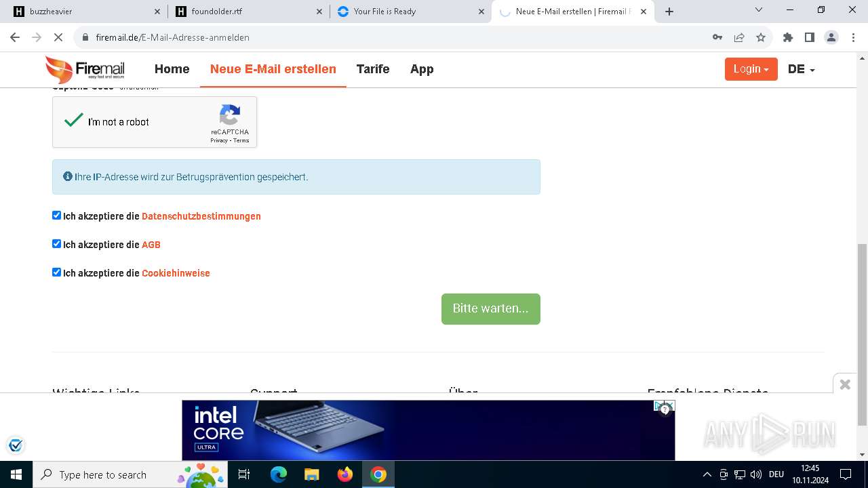Go forward in browser history
868x488 pixels.
pos(37,37)
